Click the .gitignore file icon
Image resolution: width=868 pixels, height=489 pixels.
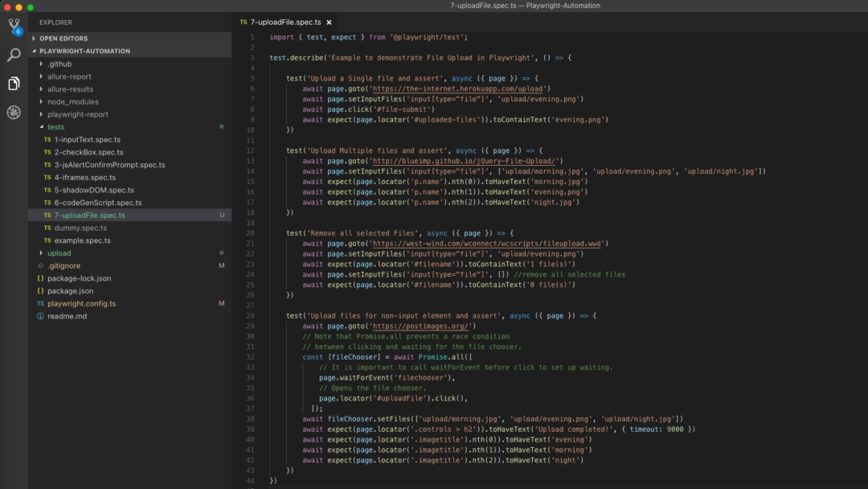tap(40, 265)
